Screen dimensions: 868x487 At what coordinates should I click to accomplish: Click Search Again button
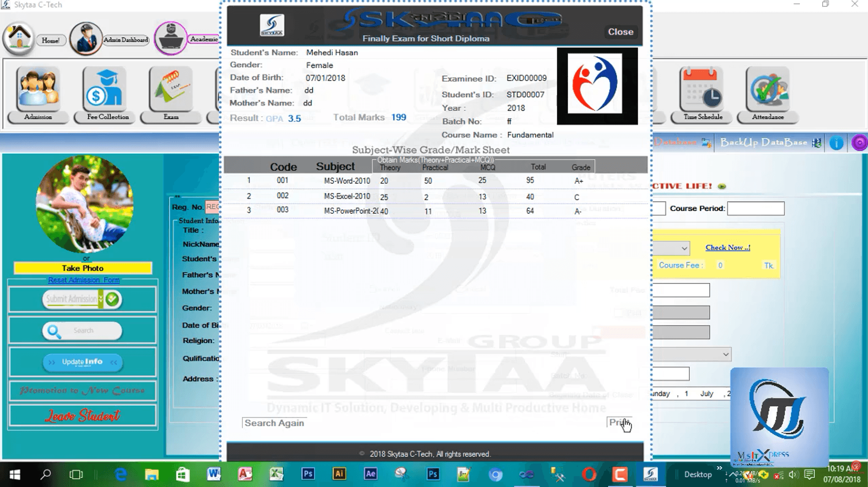tap(274, 423)
